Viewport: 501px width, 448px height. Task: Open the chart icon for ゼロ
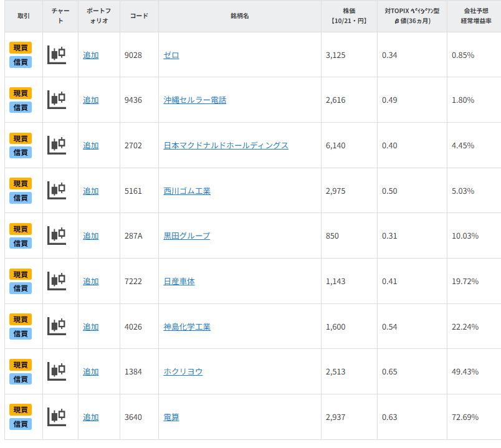[x=57, y=55]
